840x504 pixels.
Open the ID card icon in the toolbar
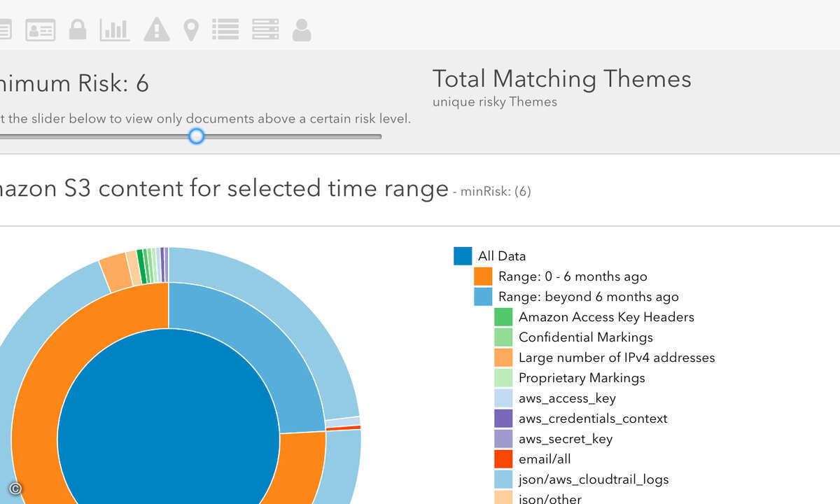pyautogui.click(x=41, y=30)
